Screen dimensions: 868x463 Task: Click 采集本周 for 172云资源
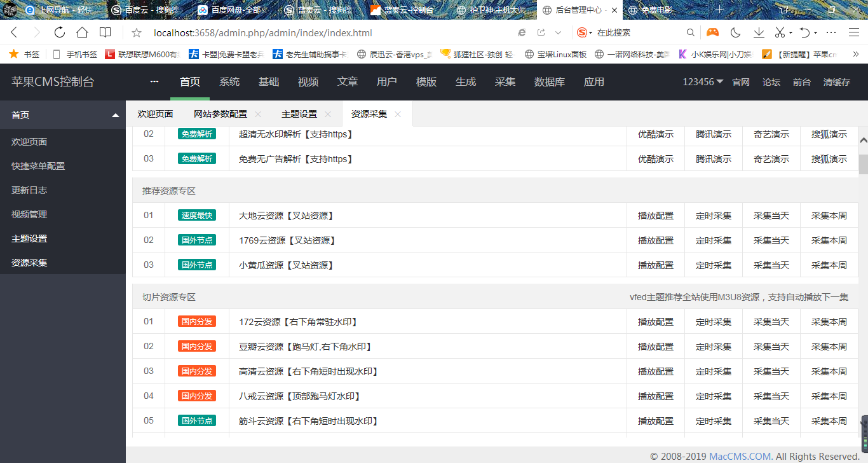coord(829,322)
